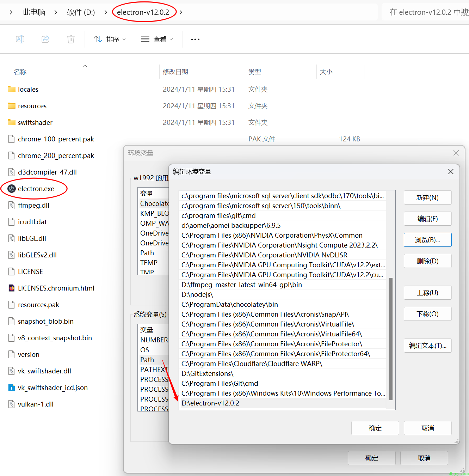Viewport: 469px width, 476px height.
Task: Click 取消 in 编辑环境变量 dialog
Action: (427, 428)
